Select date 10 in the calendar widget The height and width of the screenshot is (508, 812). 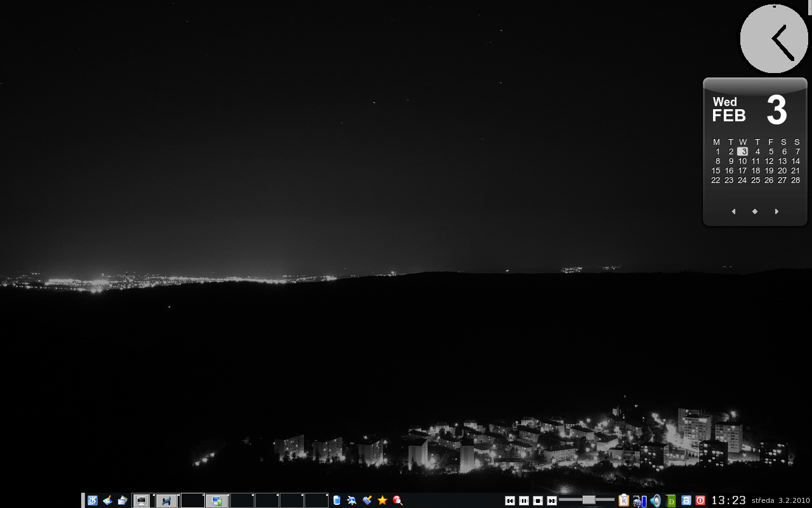(742, 161)
